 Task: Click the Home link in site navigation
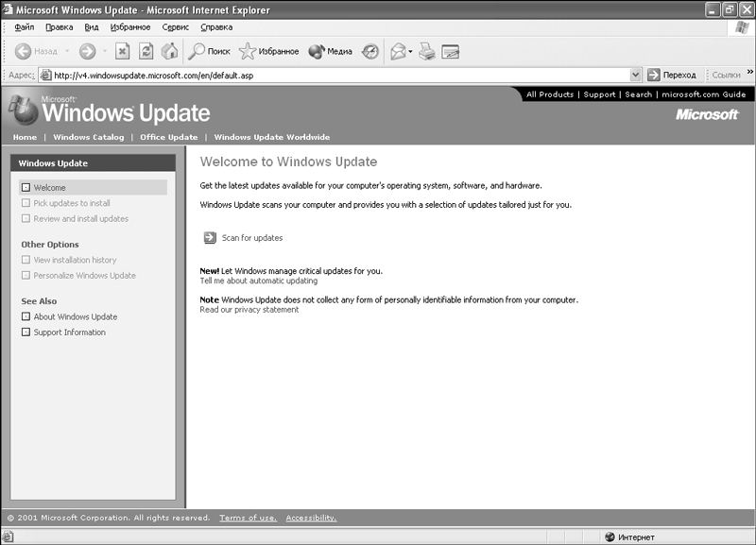click(25, 137)
